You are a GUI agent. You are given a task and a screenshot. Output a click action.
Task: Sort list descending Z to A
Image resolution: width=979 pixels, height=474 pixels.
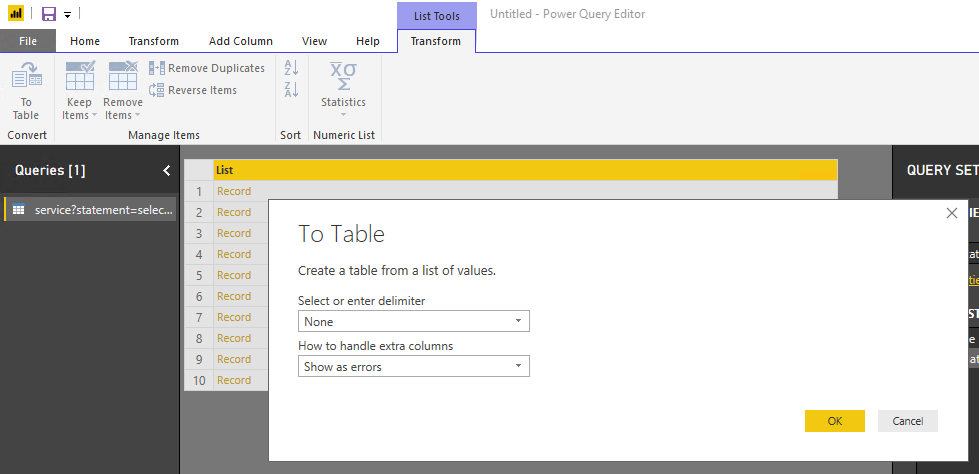pos(292,89)
